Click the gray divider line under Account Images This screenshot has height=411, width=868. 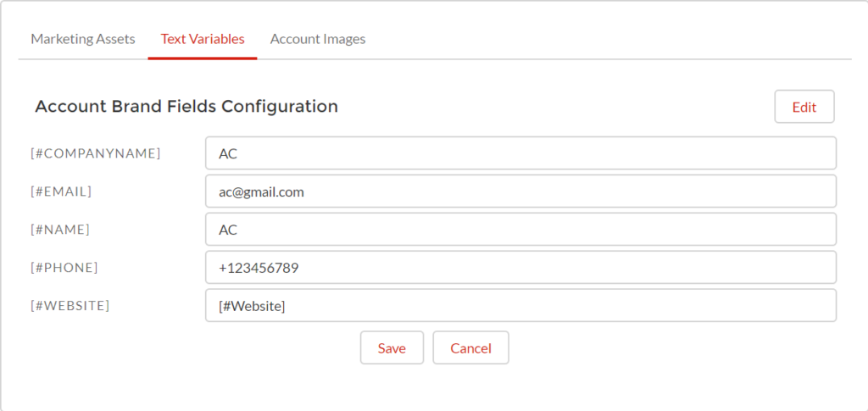(x=318, y=58)
